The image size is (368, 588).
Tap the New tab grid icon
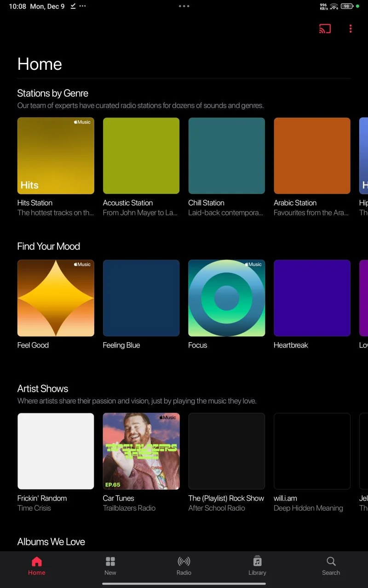110,561
